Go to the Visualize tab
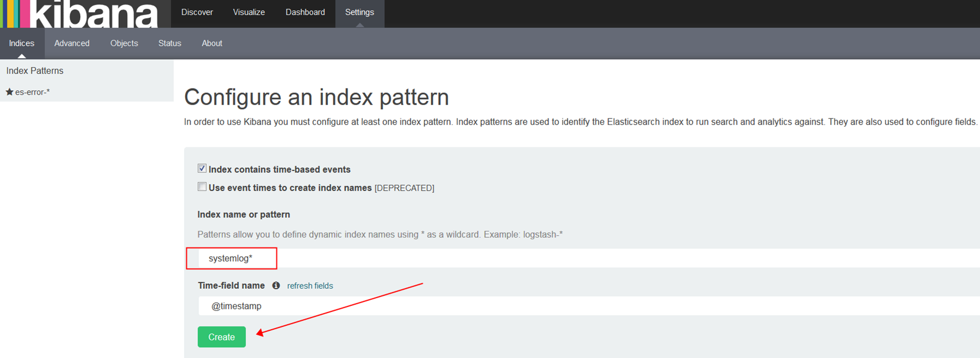Image resolution: width=980 pixels, height=358 pixels. click(249, 12)
